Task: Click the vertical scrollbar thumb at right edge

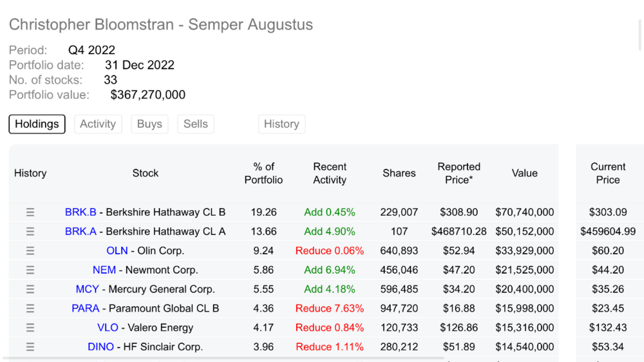Action: (641, 35)
